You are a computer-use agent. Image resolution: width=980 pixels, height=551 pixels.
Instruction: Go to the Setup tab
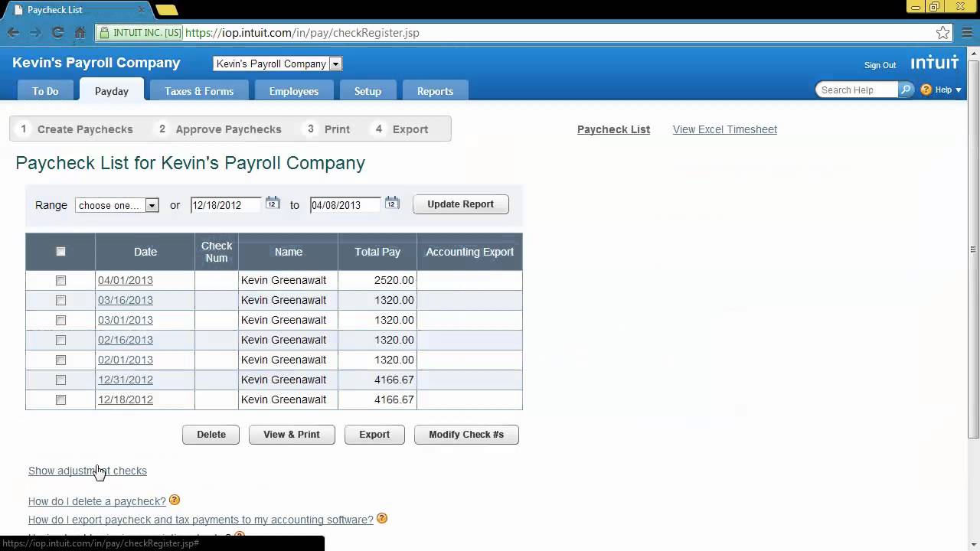point(367,90)
